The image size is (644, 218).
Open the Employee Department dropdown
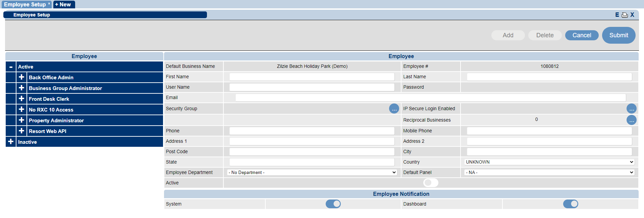click(x=312, y=172)
